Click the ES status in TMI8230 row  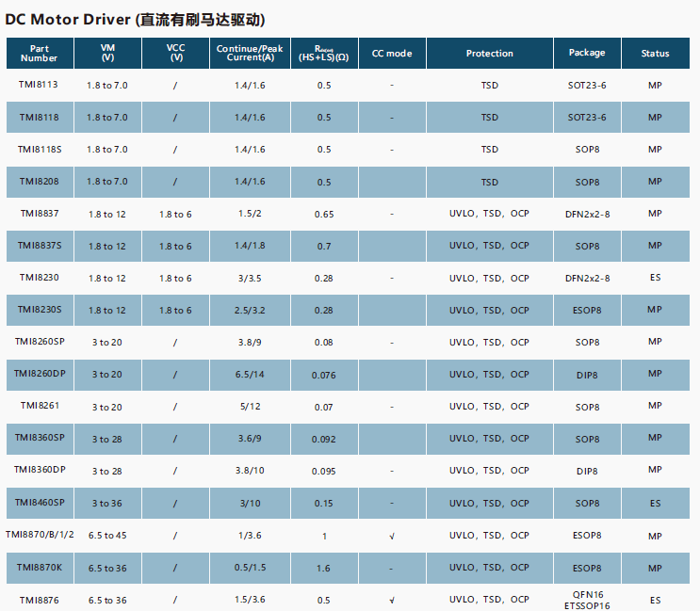655,278
